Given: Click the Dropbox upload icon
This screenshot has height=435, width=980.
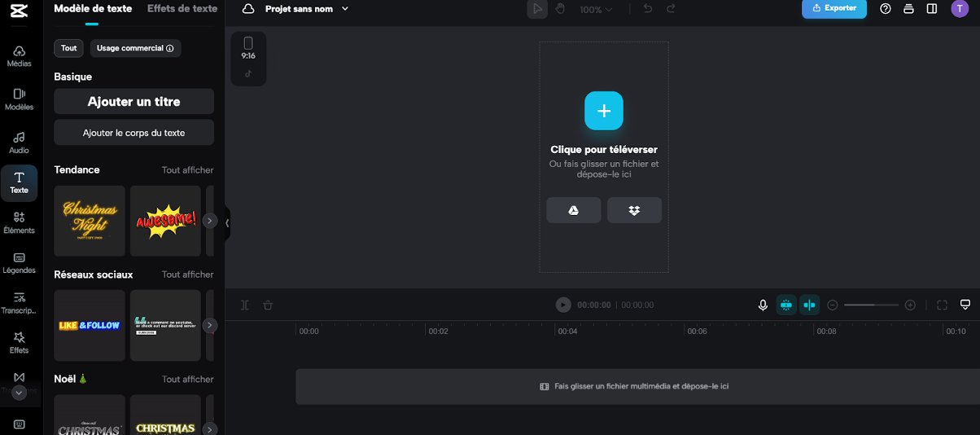Looking at the screenshot, I should pyautogui.click(x=634, y=210).
